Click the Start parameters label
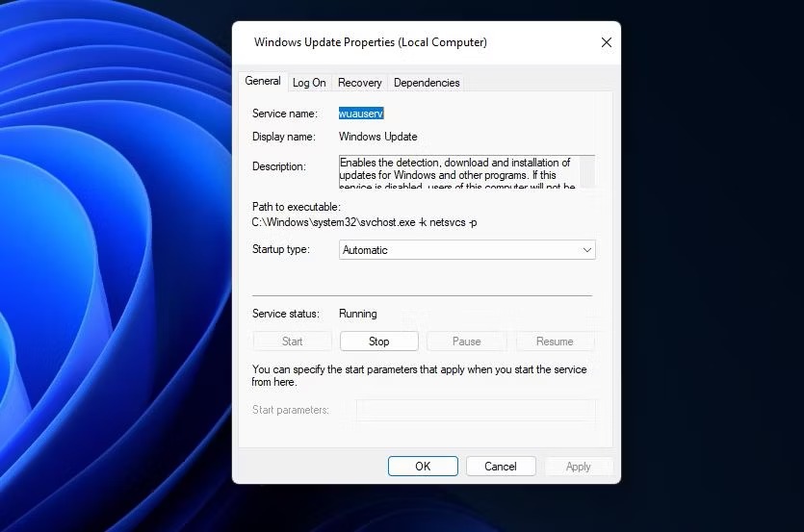Viewport: 804px width, 532px height. tap(290, 410)
